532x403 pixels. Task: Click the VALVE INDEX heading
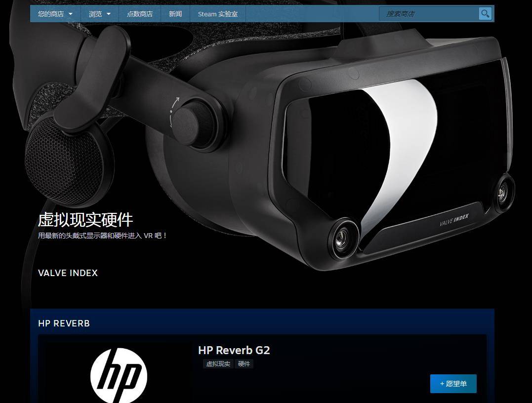click(x=68, y=273)
